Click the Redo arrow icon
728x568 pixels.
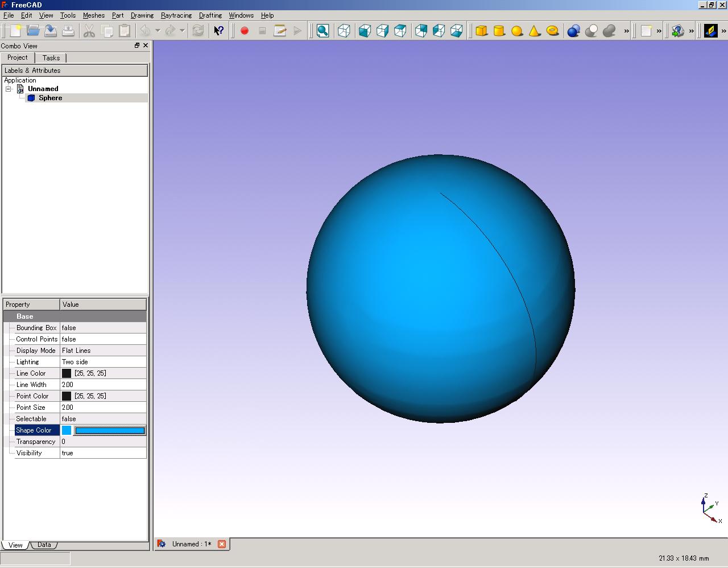(x=170, y=31)
